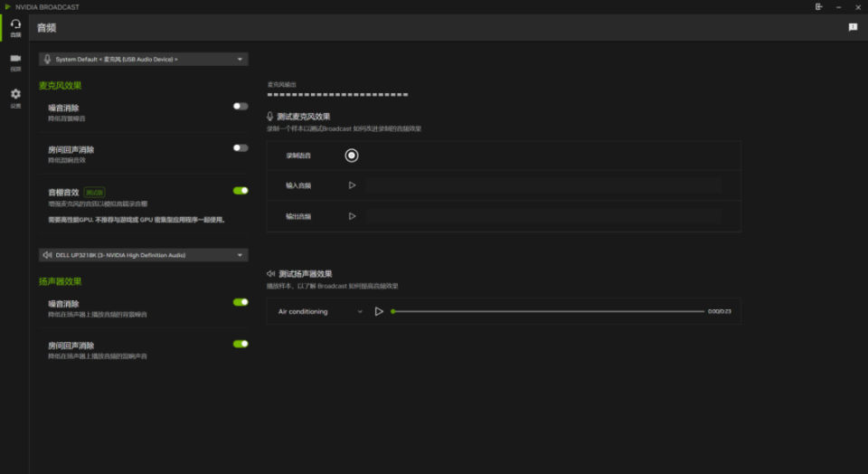Enable microphone 房间回声消除 toggle
Viewport: 868px width, 474px height.
click(241, 147)
